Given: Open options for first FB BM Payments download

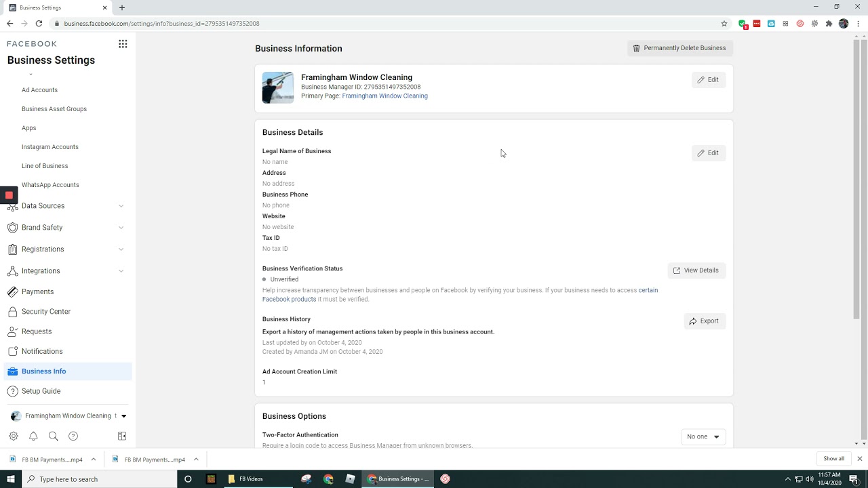Looking at the screenshot, I should tap(94, 460).
